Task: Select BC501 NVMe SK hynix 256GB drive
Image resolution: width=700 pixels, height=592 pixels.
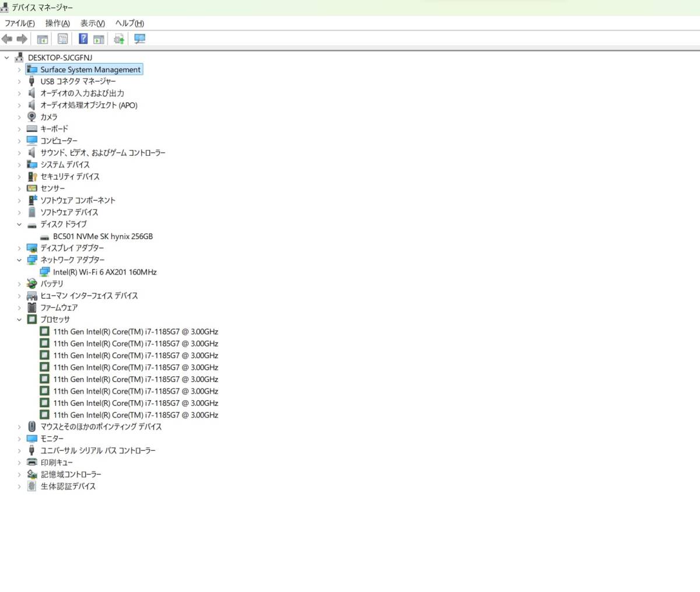Action: point(103,236)
